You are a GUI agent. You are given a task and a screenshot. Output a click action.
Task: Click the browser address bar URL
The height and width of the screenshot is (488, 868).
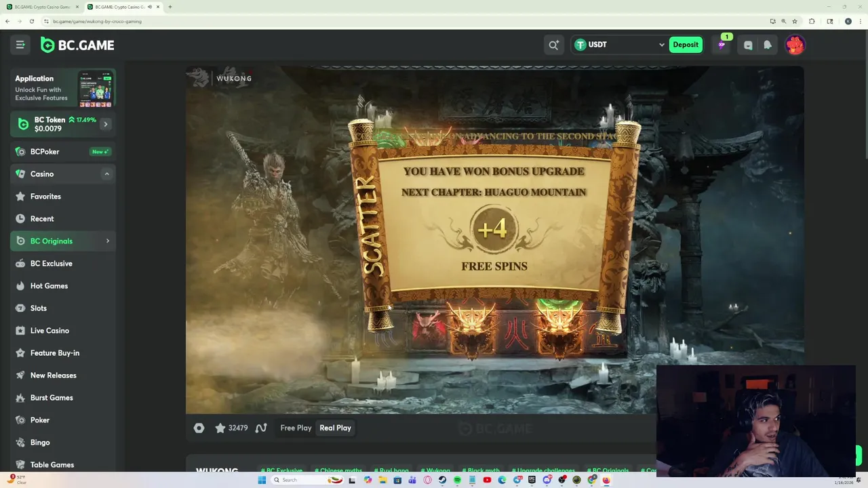click(x=97, y=21)
